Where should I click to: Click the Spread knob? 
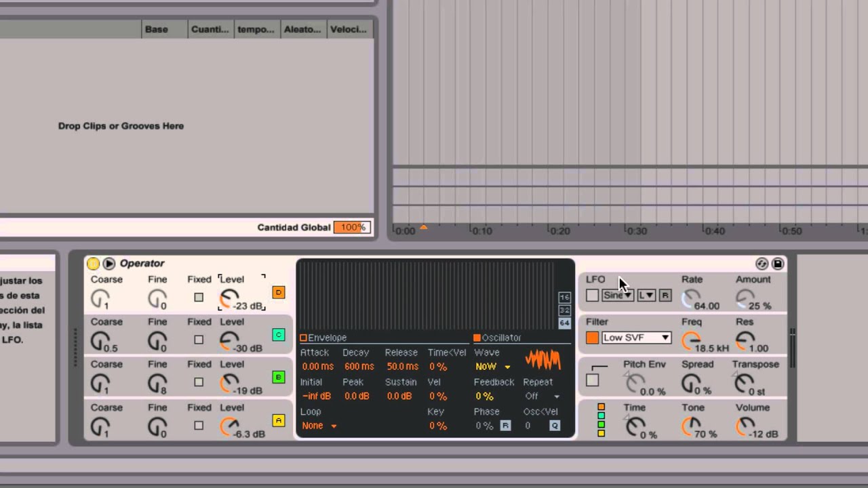point(691,383)
